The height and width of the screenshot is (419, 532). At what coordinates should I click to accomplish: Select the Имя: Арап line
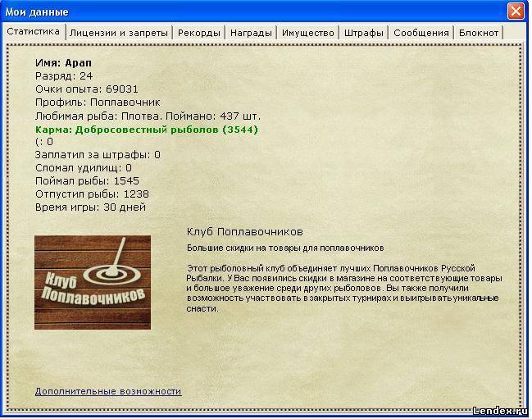click(x=63, y=63)
